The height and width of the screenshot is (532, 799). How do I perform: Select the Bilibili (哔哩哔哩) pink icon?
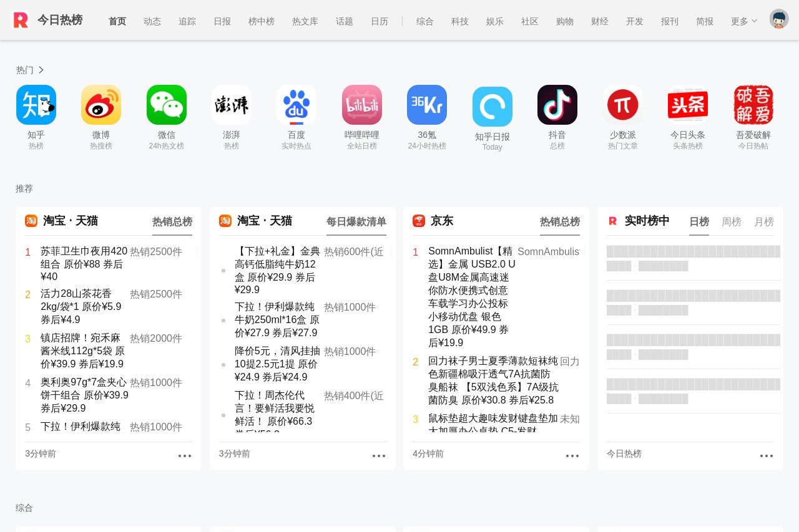tap(362, 105)
